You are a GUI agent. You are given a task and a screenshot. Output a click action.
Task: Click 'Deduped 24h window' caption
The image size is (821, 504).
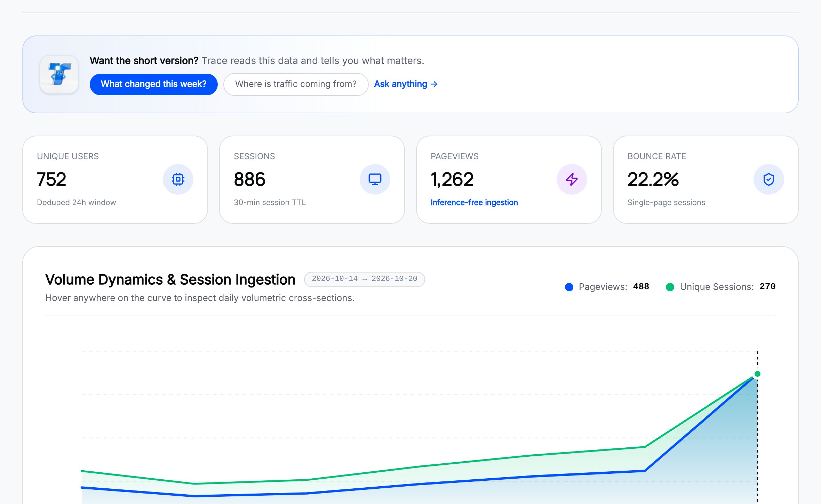point(77,202)
